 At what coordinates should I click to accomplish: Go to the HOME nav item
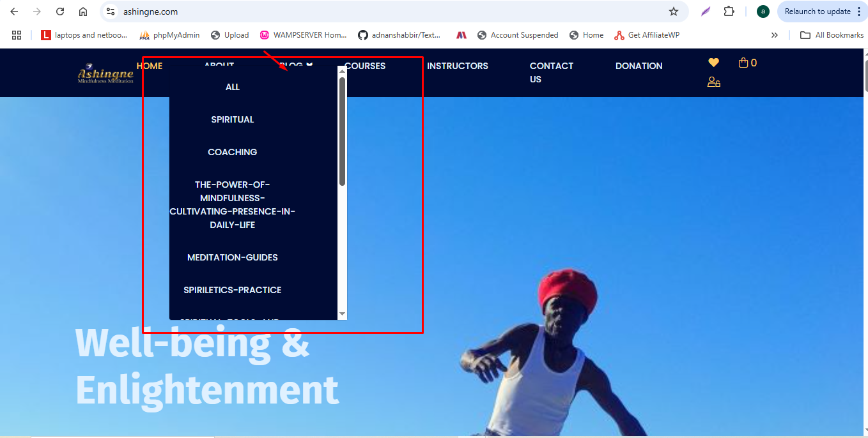(x=150, y=66)
